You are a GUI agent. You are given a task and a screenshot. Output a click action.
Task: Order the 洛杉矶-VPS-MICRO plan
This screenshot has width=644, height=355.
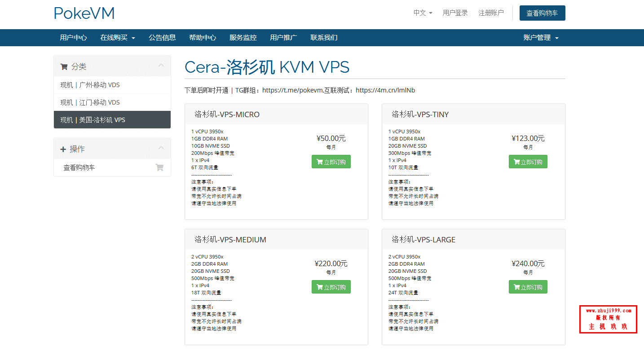[331, 162]
